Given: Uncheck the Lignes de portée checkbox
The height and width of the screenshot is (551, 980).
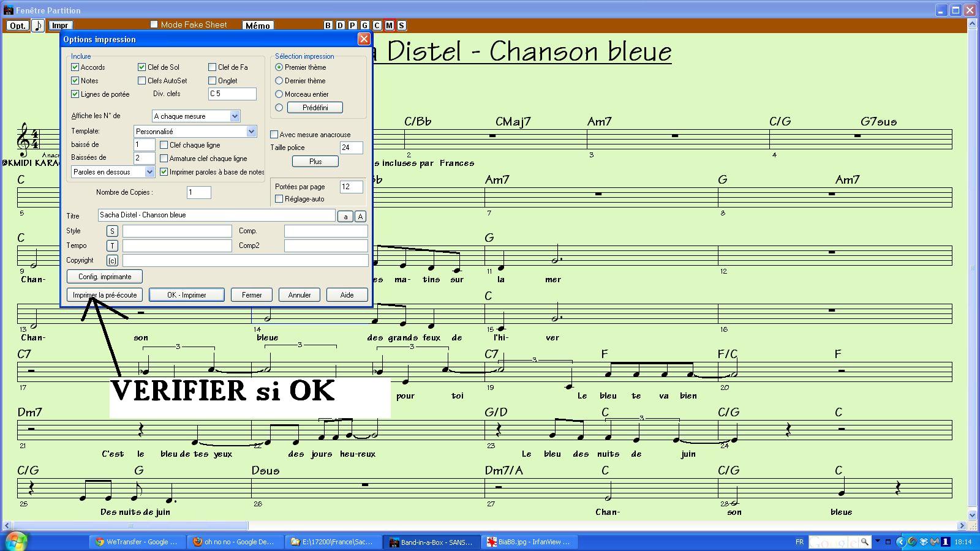Looking at the screenshot, I should (x=75, y=94).
